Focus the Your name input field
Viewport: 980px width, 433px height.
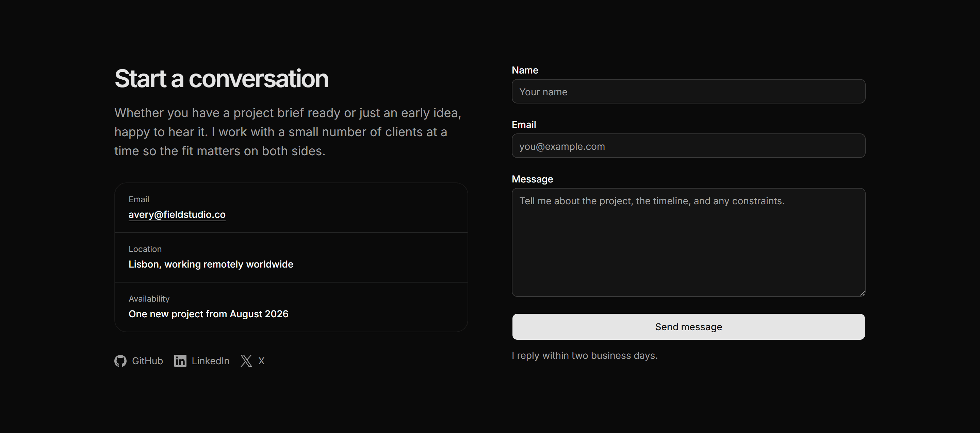(688, 91)
